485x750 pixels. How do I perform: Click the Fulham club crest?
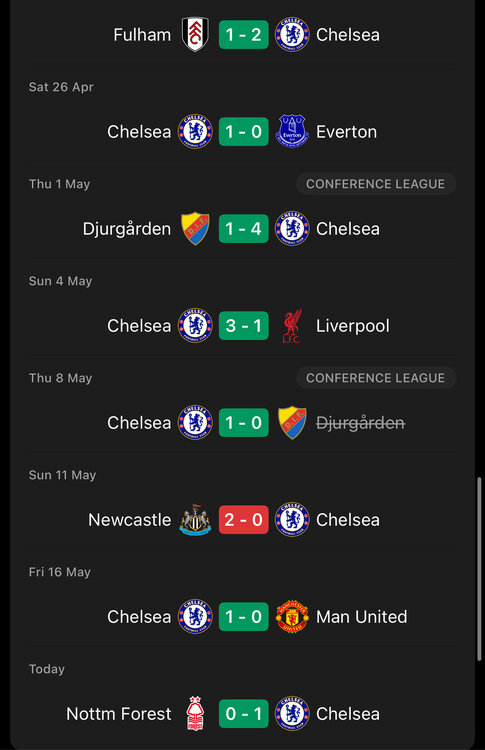(195, 34)
